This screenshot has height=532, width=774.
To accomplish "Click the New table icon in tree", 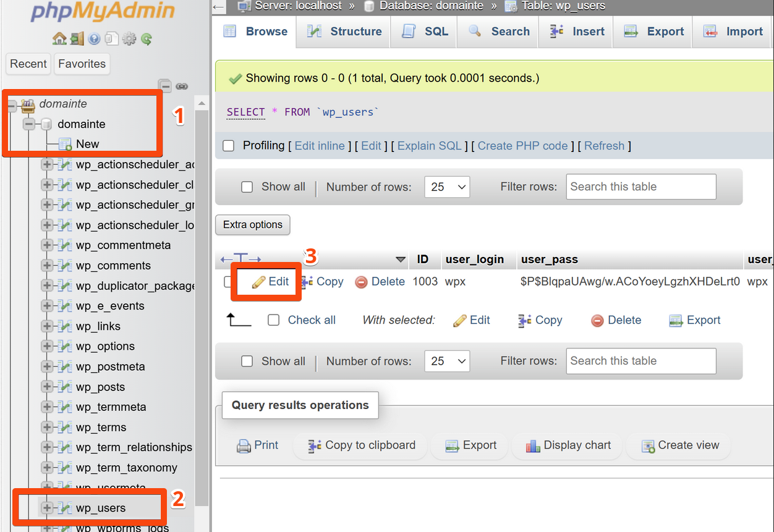I will click(65, 145).
